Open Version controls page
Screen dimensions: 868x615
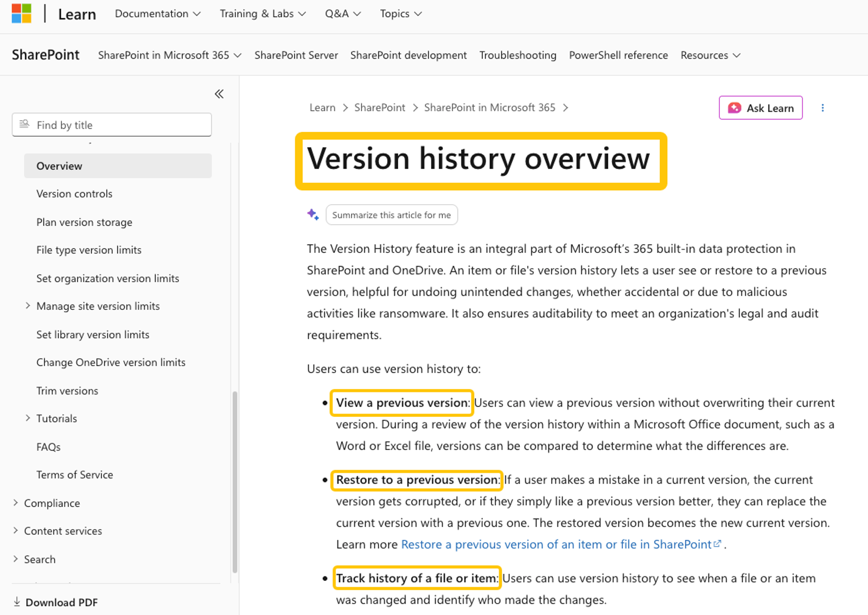(74, 194)
